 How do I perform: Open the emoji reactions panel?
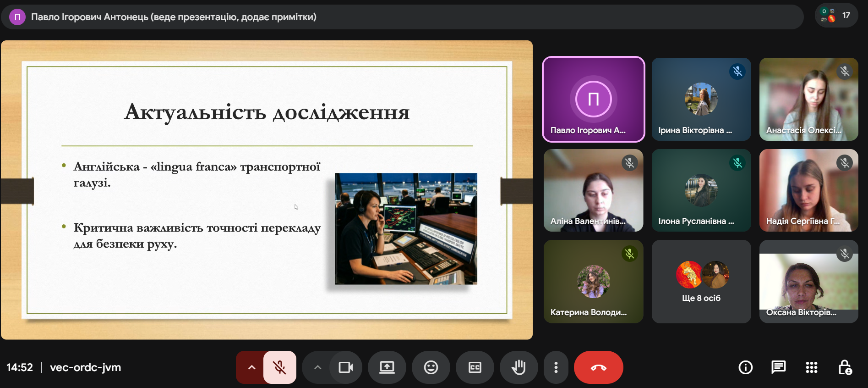pos(431,367)
